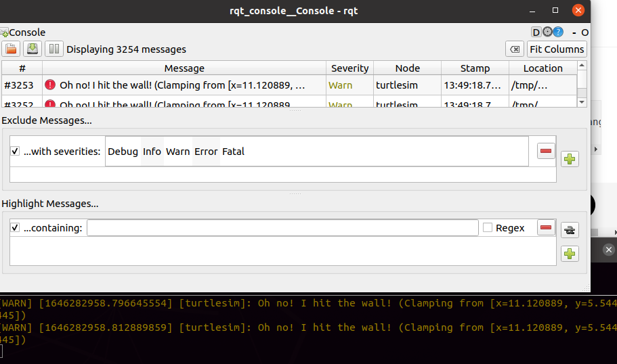Add new highlight filter with green plus
The height and width of the screenshot is (364, 617).
pos(570,254)
